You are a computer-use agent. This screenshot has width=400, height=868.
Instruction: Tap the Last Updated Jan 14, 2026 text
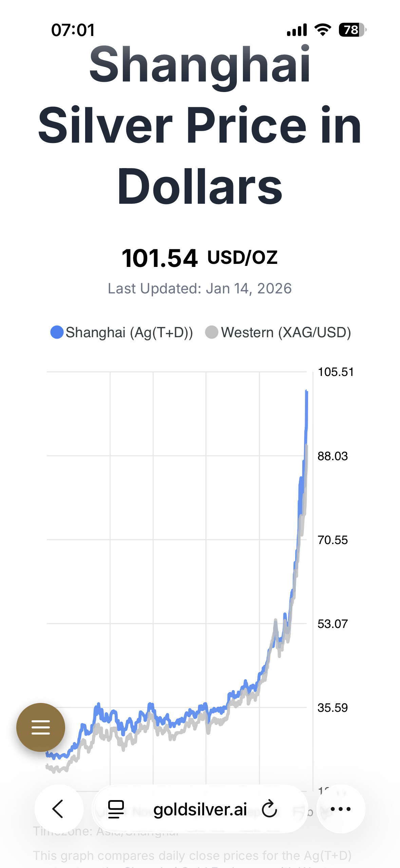[200, 289]
